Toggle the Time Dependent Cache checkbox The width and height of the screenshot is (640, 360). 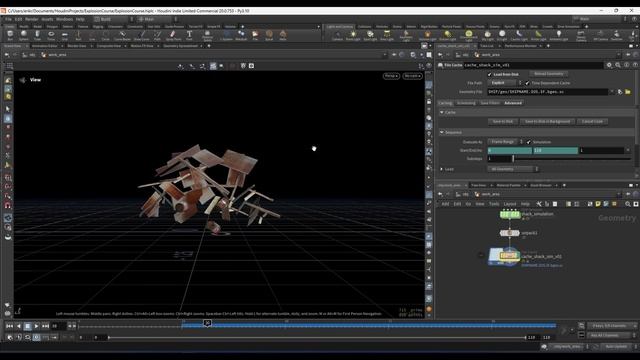pos(527,83)
